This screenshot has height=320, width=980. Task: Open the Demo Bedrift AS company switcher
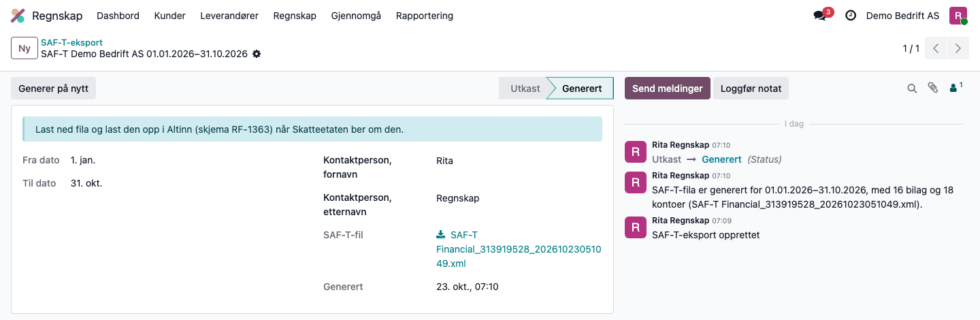[x=902, y=16]
